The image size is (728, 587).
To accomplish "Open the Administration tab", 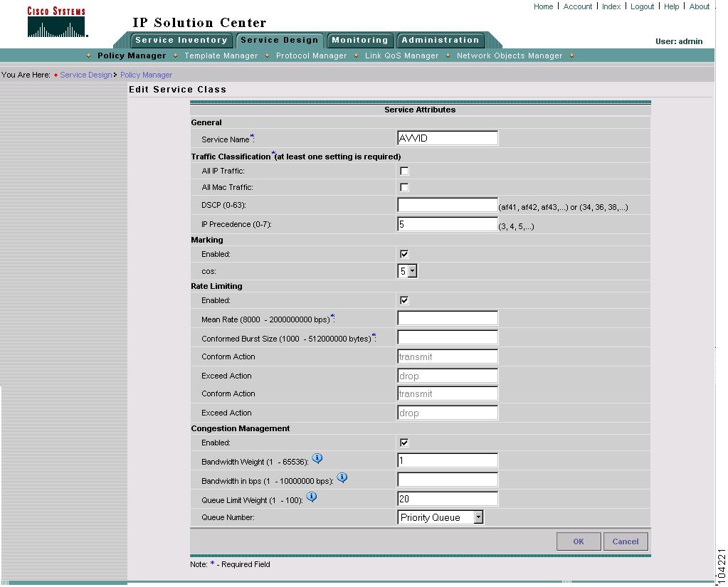I will point(440,40).
